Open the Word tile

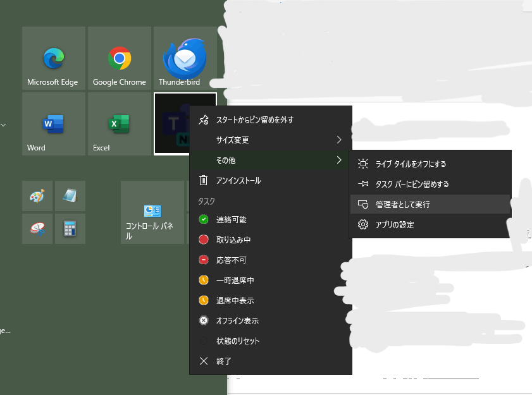click(x=54, y=124)
